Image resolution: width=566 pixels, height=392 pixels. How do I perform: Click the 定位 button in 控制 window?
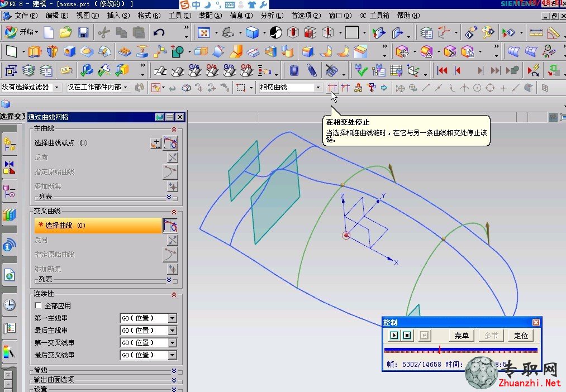coord(521,336)
